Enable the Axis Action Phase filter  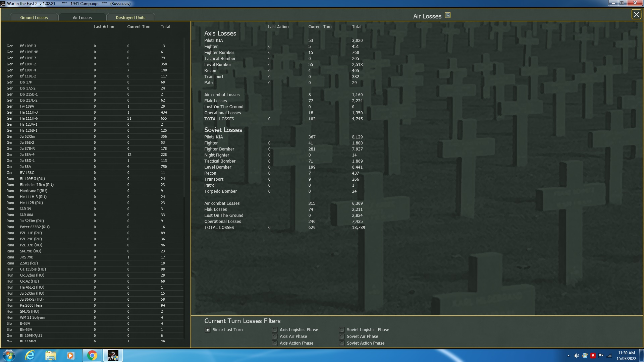(x=275, y=343)
